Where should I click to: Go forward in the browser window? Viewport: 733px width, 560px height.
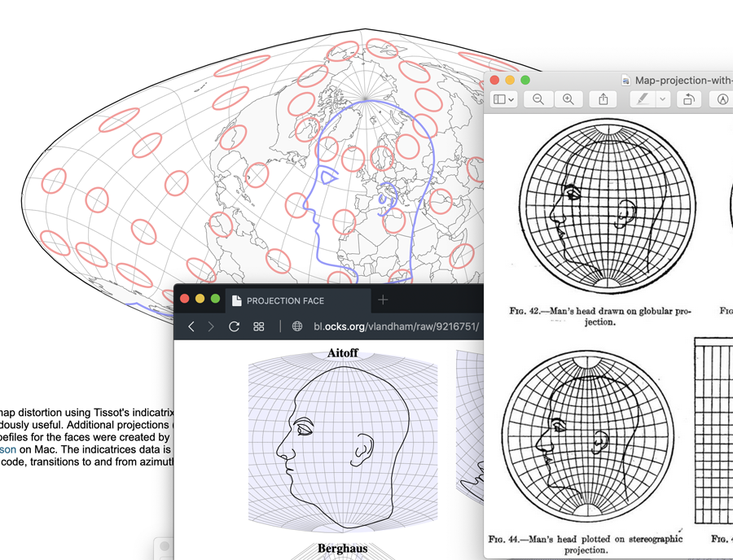(211, 326)
